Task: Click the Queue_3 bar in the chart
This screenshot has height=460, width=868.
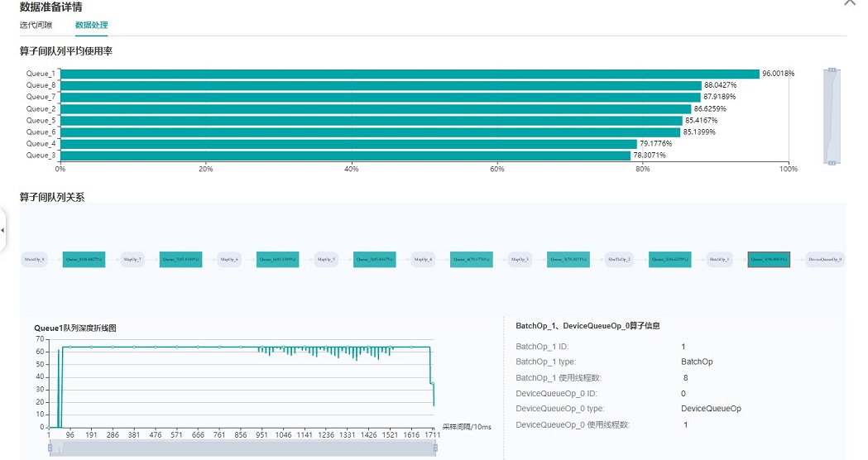Action: (x=345, y=155)
